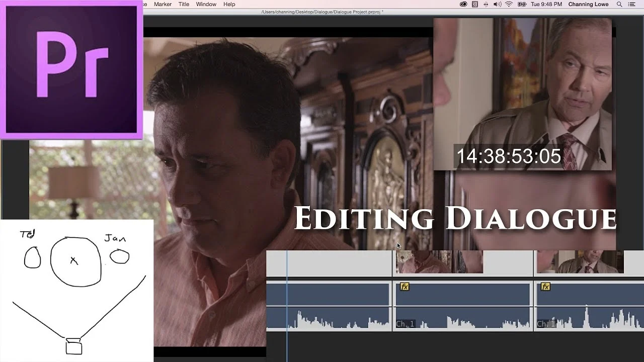Open the volume control in the menu bar
The image size is (644, 362).
(x=497, y=4)
